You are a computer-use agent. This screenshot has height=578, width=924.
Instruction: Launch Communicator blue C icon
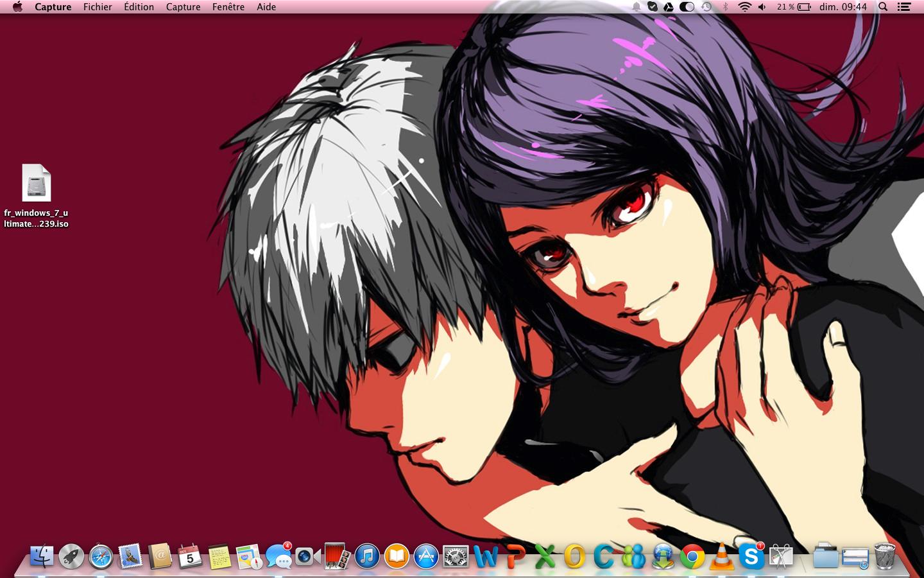tap(604, 556)
